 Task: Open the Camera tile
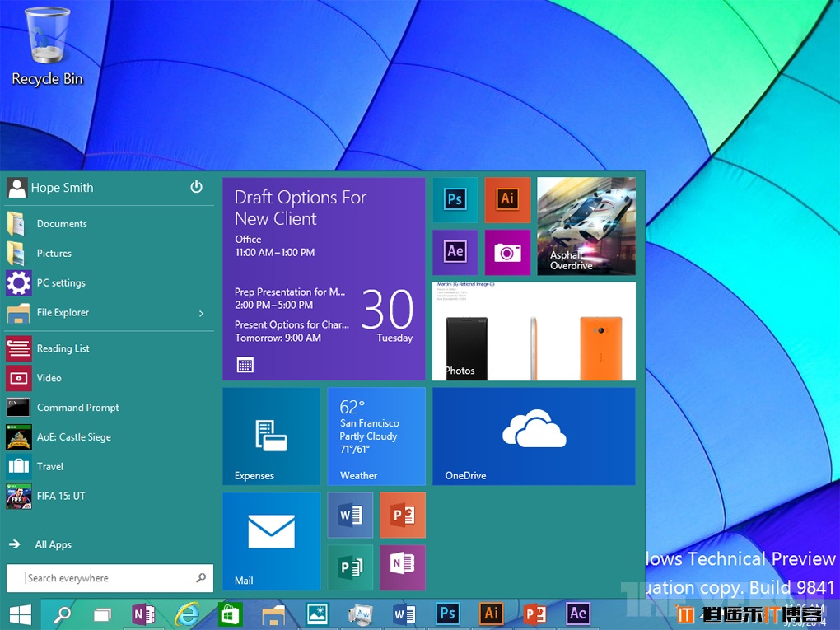coord(507,252)
